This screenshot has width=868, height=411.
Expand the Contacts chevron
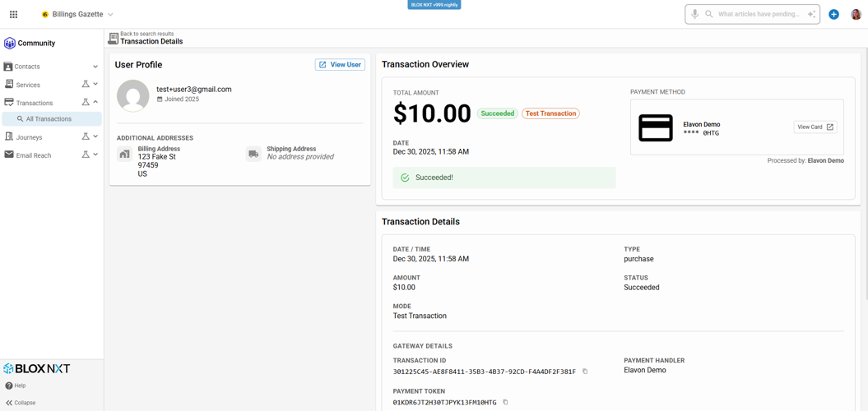click(95, 67)
